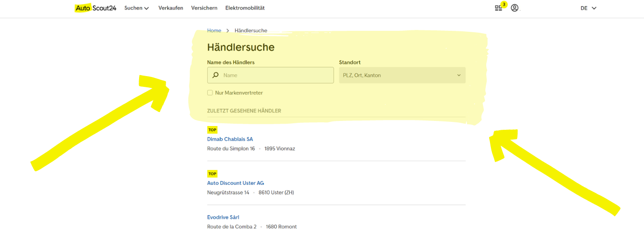The image size is (644, 247).
Task: Open the Versichern menu item
Action: tap(204, 8)
